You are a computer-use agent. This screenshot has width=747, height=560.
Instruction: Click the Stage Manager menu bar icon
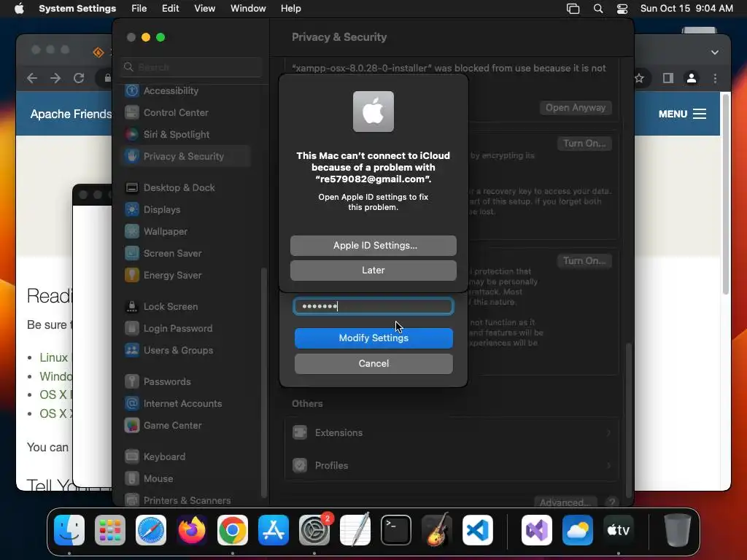point(573,9)
